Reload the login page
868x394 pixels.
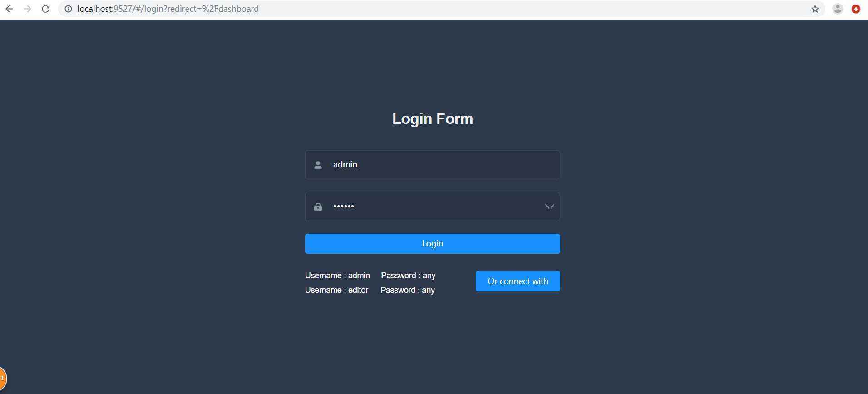(45, 9)
